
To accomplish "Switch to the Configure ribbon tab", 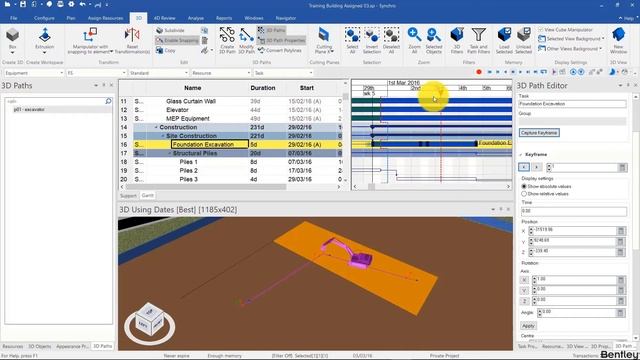I will tap(44, 18).
